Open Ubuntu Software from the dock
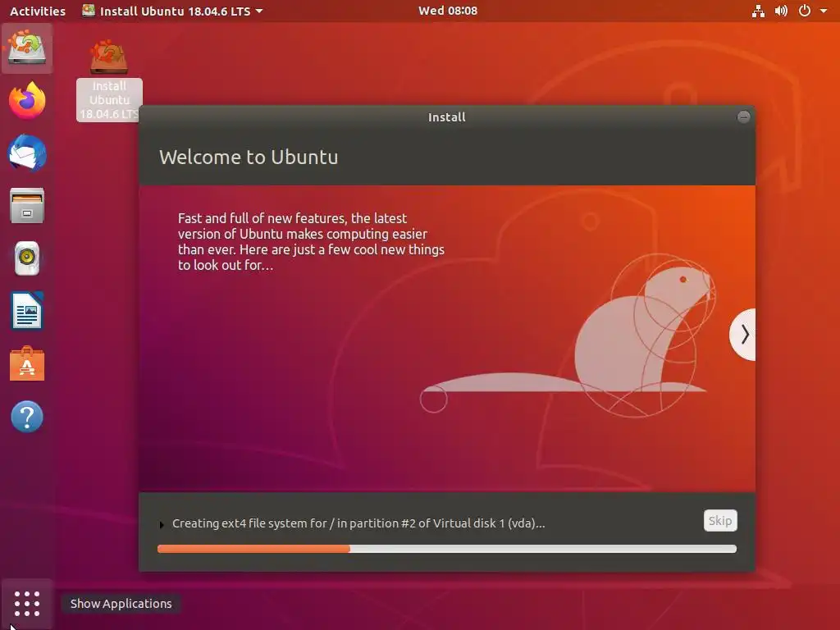 tap(27, 363)
